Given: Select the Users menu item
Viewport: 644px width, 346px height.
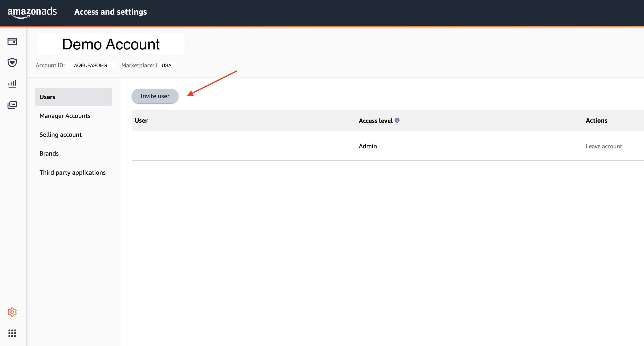Looking at the screenshot, I should click(x=73, y=97).
